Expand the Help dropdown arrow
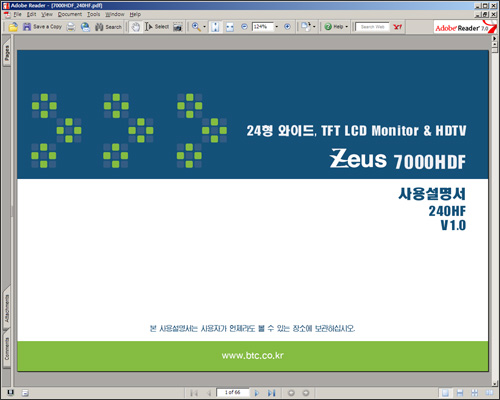500x400 pixels. pyautogui.click(x=347, y=27)
